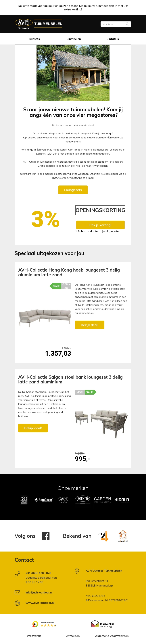Screen dimensions: 146x644
Task: Click the Loungesets button
Action: [x=73, y=190]
